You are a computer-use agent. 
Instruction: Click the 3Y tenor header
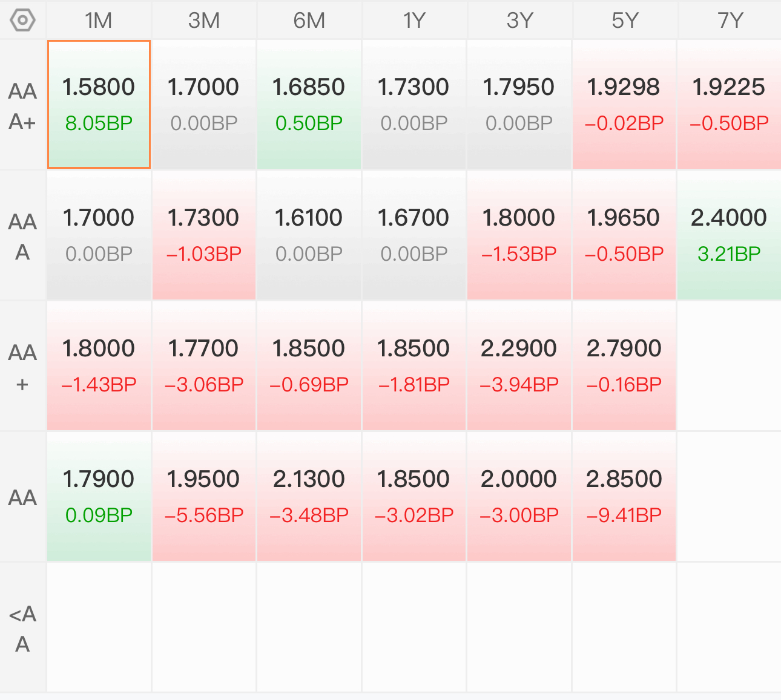519,20
